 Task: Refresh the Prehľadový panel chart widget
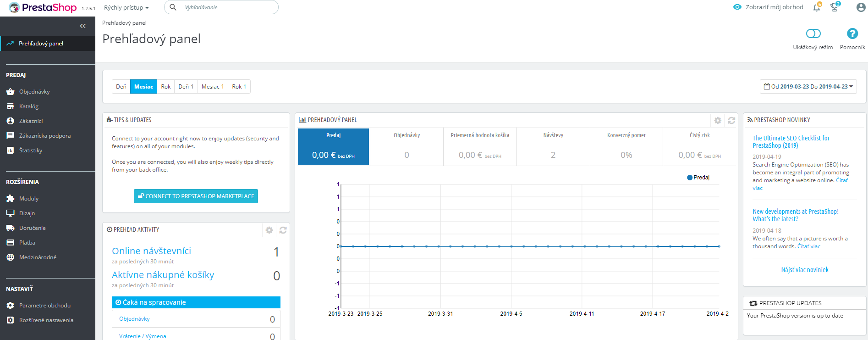[x=731, y=120]
